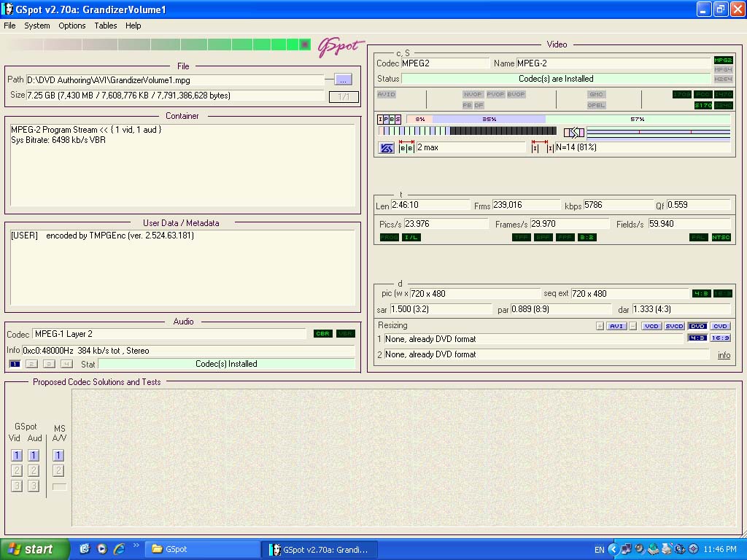747x560 pixels.
Task: Click the BVOP indicator
Action: click(x=516, y=94)
